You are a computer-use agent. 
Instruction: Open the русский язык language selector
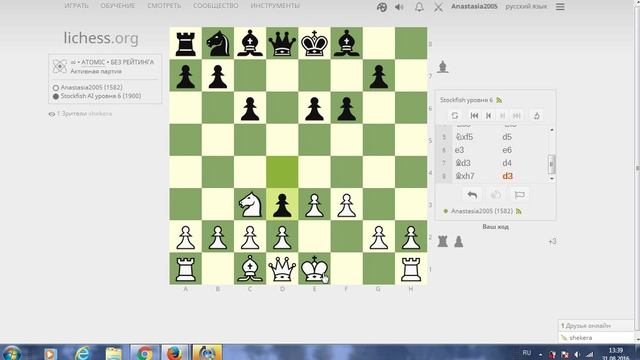tap(526, 7)
